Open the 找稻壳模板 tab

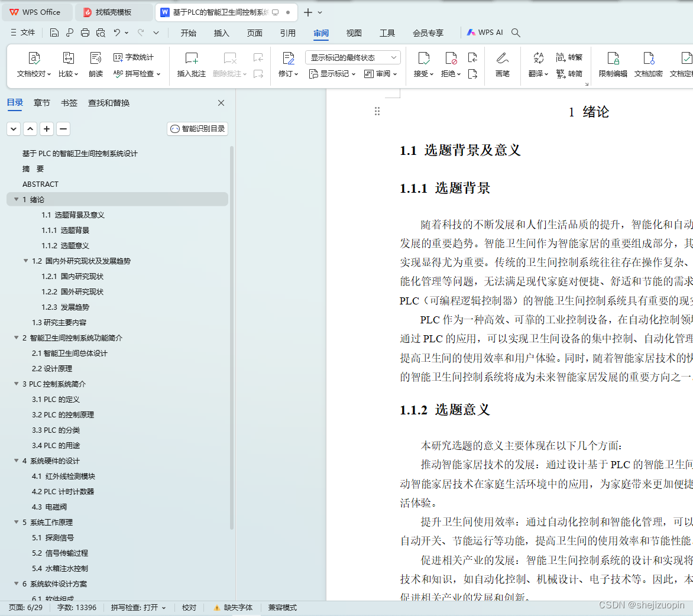113,12
